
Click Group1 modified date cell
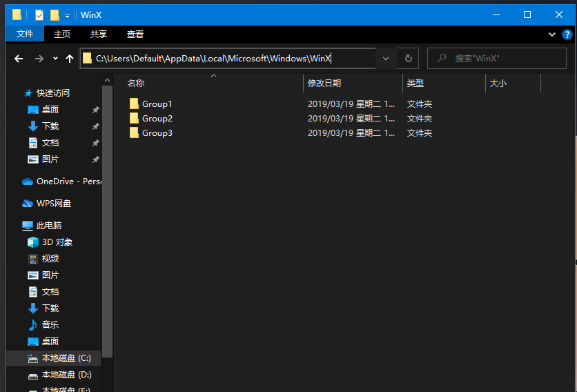[x=351, y=104]
